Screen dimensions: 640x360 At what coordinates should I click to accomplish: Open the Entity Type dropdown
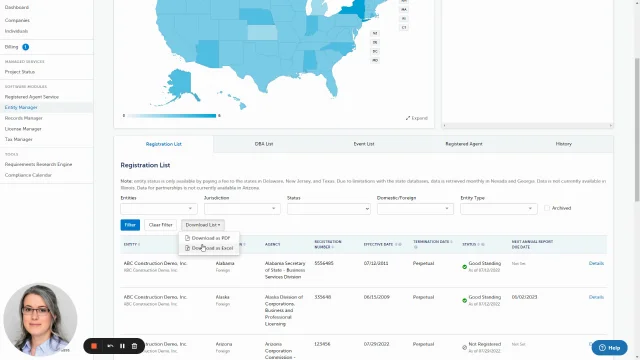tap(499, 209)
